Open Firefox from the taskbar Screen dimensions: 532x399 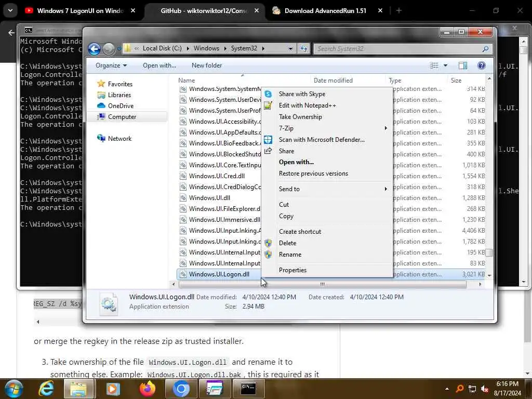(x=147, y=389)
